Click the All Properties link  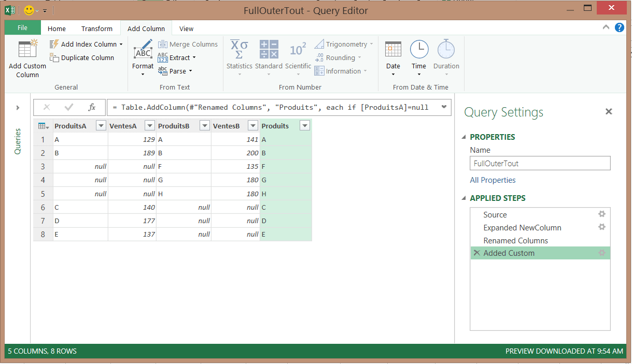(x=493, y=180)
